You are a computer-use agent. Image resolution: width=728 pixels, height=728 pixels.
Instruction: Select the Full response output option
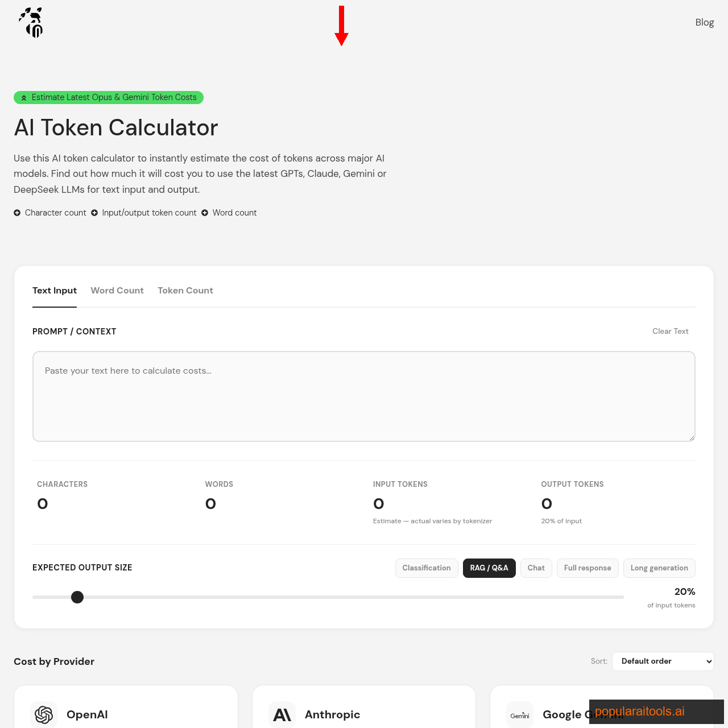[x=588, y=568]
